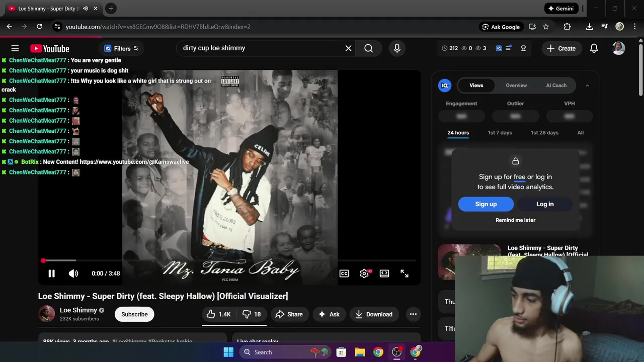Toggle closed captions (CC) on the player

pos(344,274)
